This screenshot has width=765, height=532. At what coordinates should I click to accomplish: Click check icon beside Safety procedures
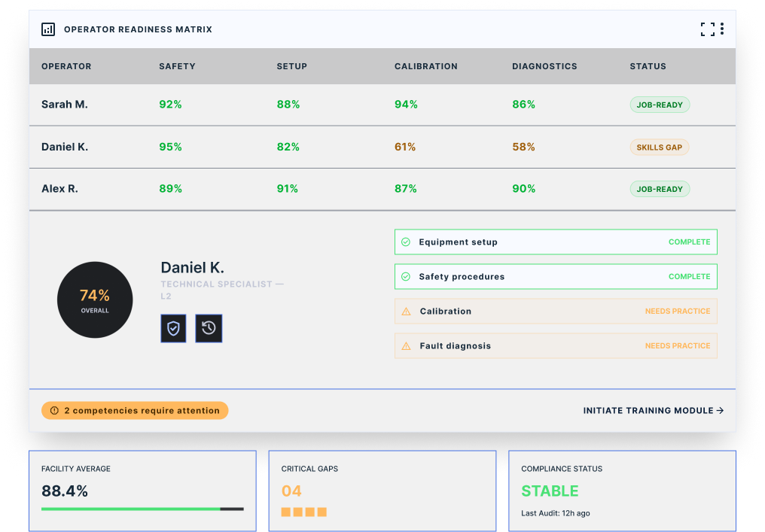pyautogui.click(x=405, y=276)
